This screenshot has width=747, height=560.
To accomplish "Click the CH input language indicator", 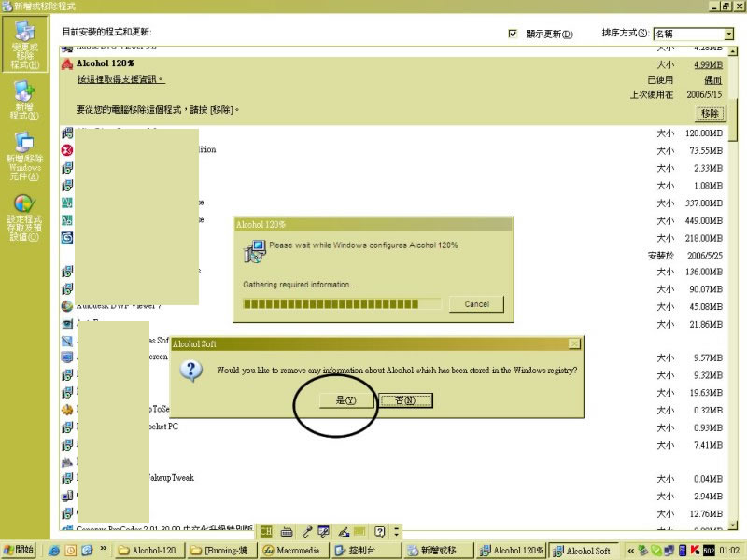I will tap(266, 531).
